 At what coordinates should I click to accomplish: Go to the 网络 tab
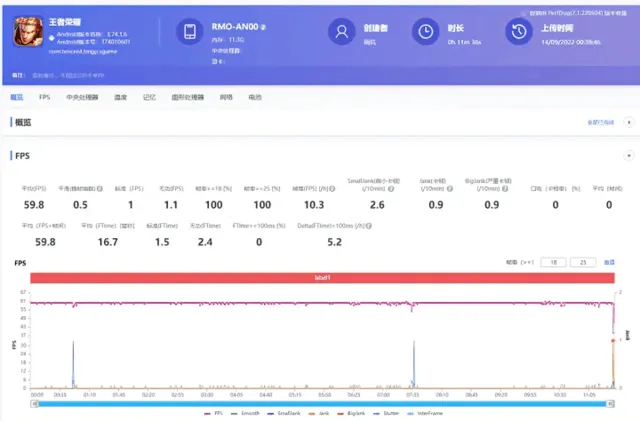coord(226,97)
